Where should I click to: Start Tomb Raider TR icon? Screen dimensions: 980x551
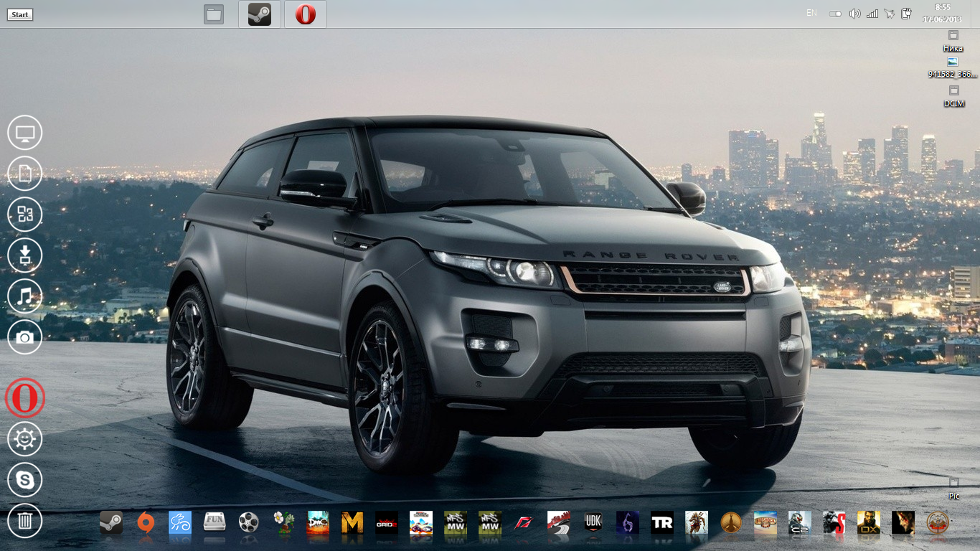(662, 522)
